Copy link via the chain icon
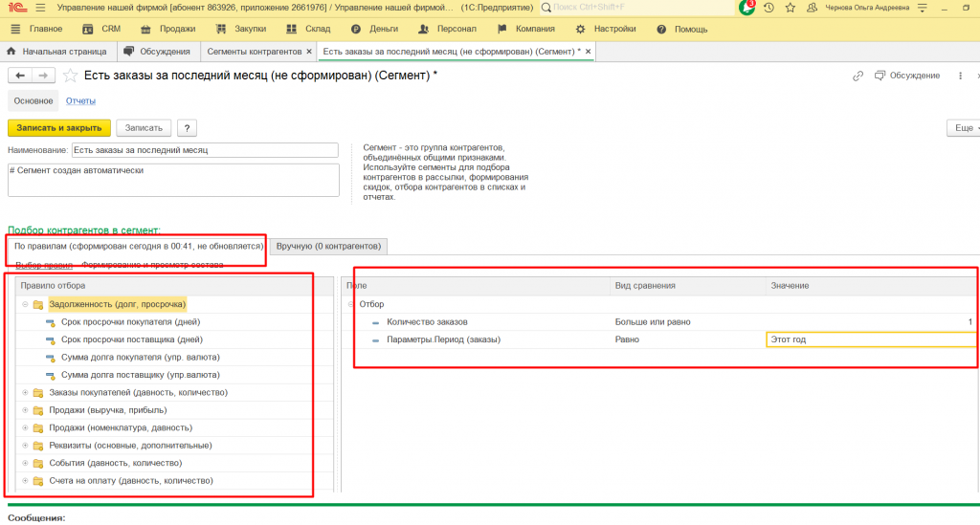This screenshot has height=525, width=980. tap(857, 76)
